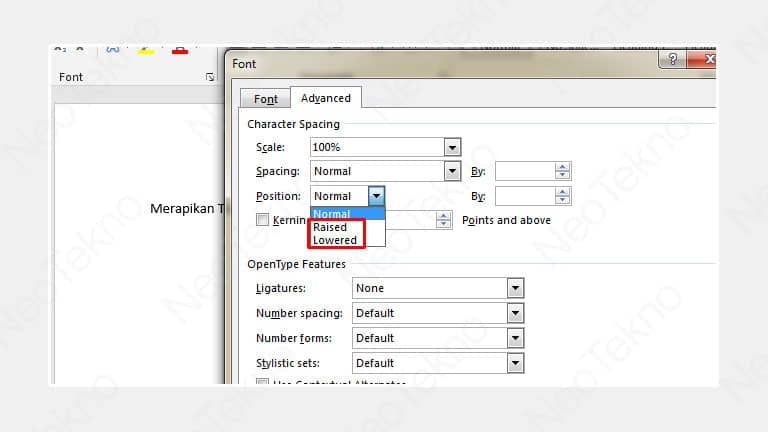Select the Advanced tab
768x432 pixels.
coord(326,98)
